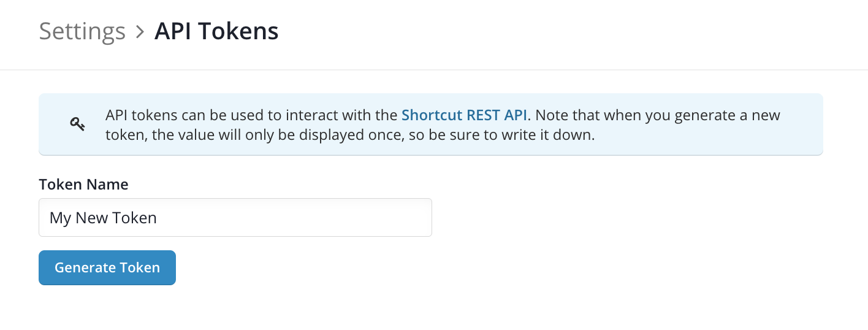Select the word 'API' in the Shortcut REST API link
The image size is (868, 330).
(x=515, y=115)
